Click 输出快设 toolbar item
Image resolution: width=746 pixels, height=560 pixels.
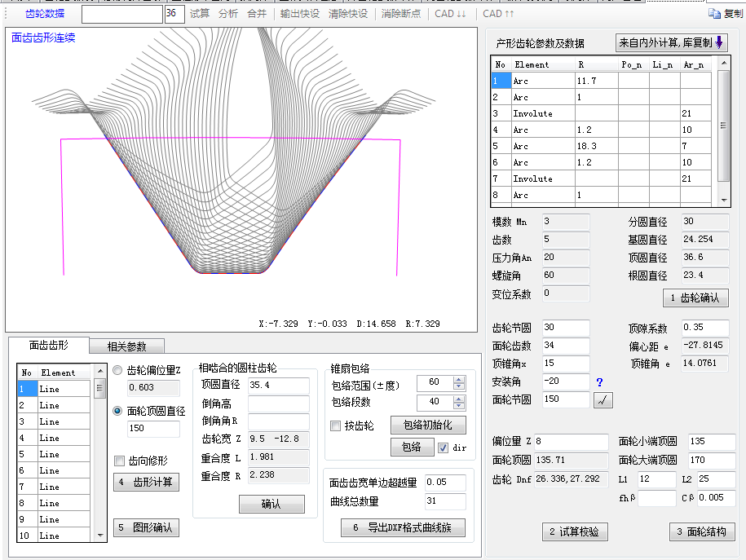tap(300, 14)
